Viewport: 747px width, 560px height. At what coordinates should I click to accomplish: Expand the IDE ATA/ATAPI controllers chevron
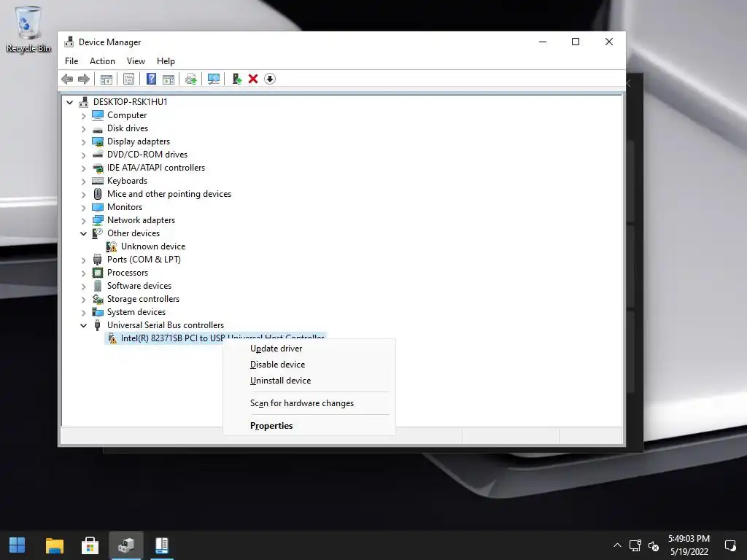[83, 168]
